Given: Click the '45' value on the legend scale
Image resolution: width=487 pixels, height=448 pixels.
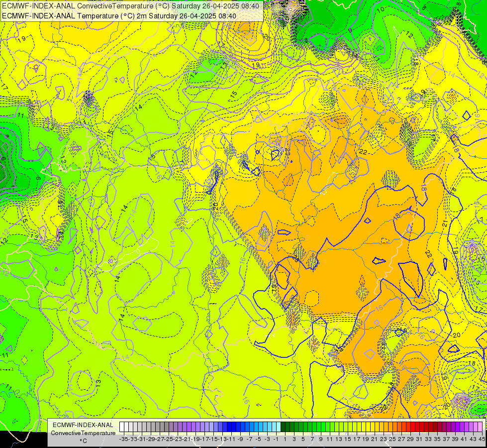Looking at the screenshot, I should (x=482, y=440).
